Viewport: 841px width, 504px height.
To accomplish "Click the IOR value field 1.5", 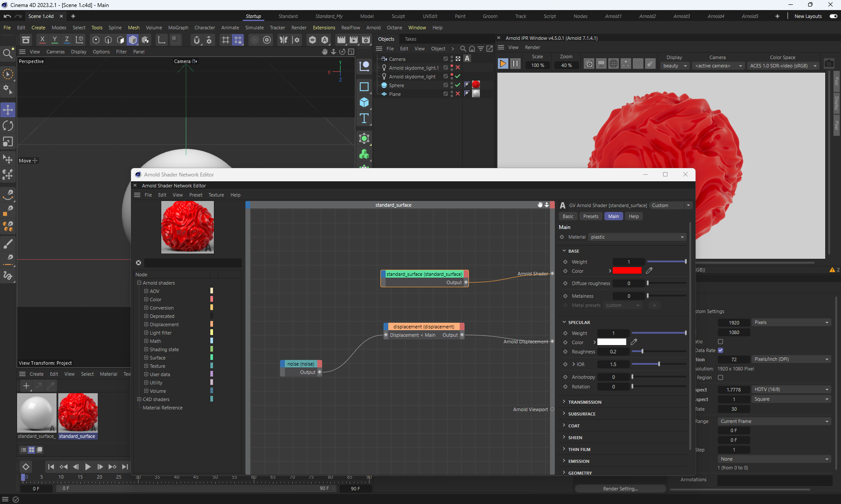I will pos(613,364).
